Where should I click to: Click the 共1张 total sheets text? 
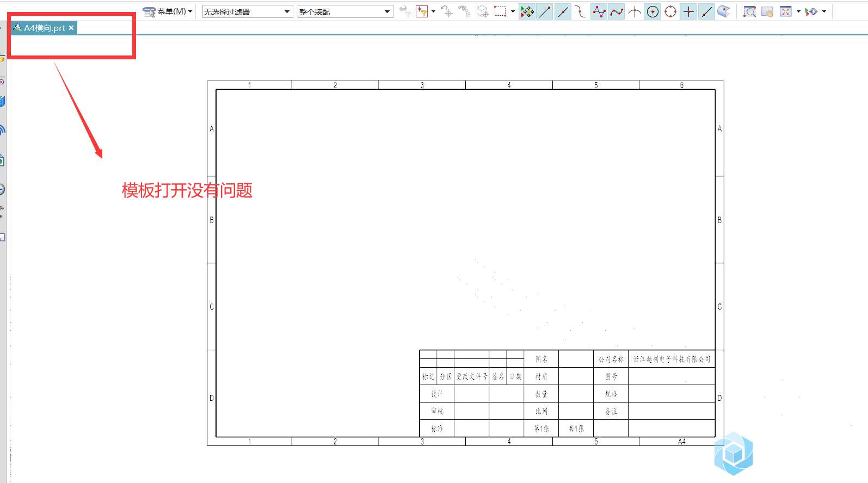[x=576, y=429]
